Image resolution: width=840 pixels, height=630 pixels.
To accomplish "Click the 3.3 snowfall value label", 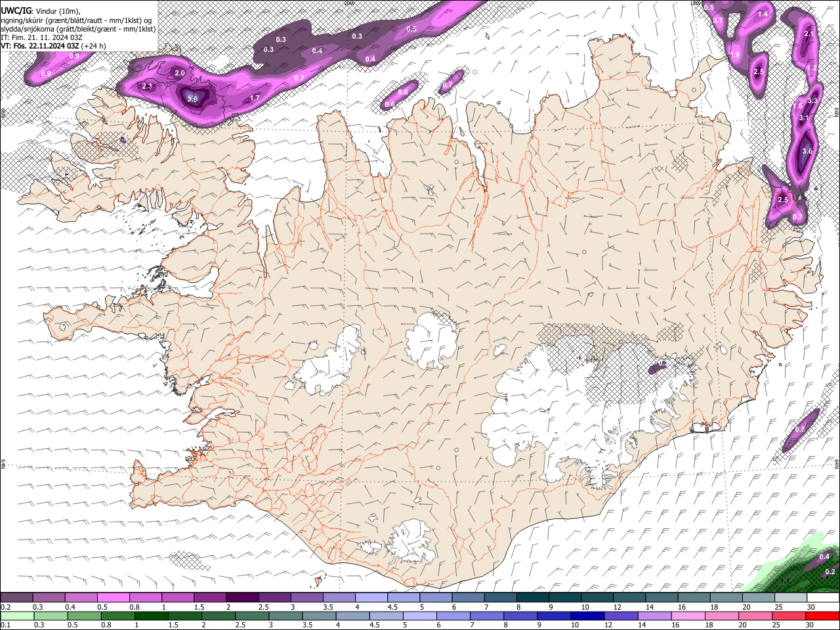I will pyautogui.click(x=812, y=100).
